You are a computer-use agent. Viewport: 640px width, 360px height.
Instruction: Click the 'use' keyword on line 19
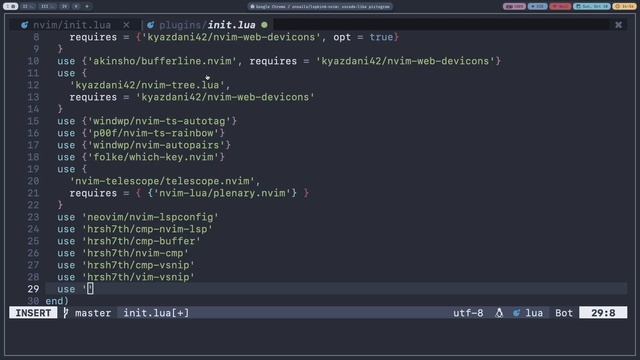[66, 169]
